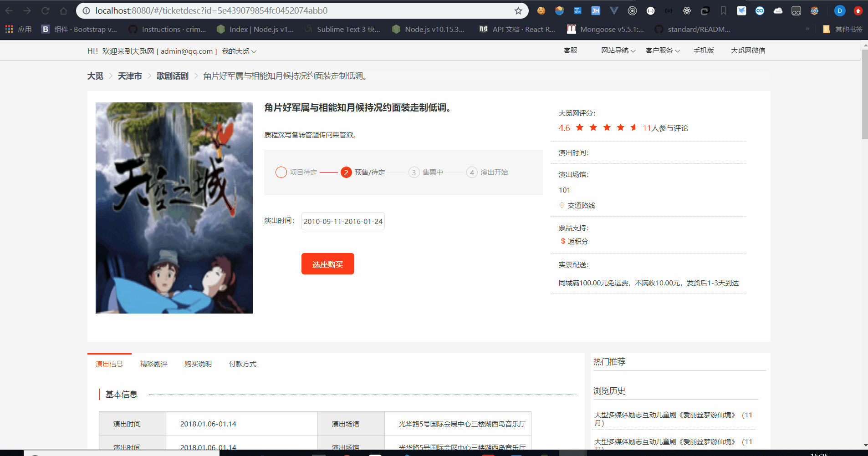Image resolution: width=868 pixels, height=456 pixels.
Task: Select the date range 2010-09-11-2016-01-24
Action: point(343,221)
